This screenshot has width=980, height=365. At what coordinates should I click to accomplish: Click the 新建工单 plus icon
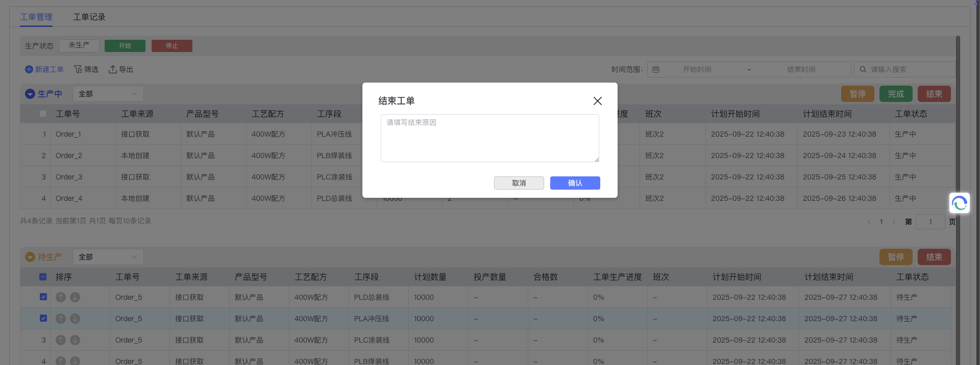[29, 69]
